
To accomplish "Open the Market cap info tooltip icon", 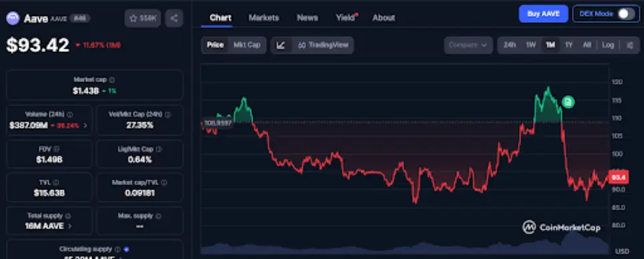I will click(x=112, y=79).
